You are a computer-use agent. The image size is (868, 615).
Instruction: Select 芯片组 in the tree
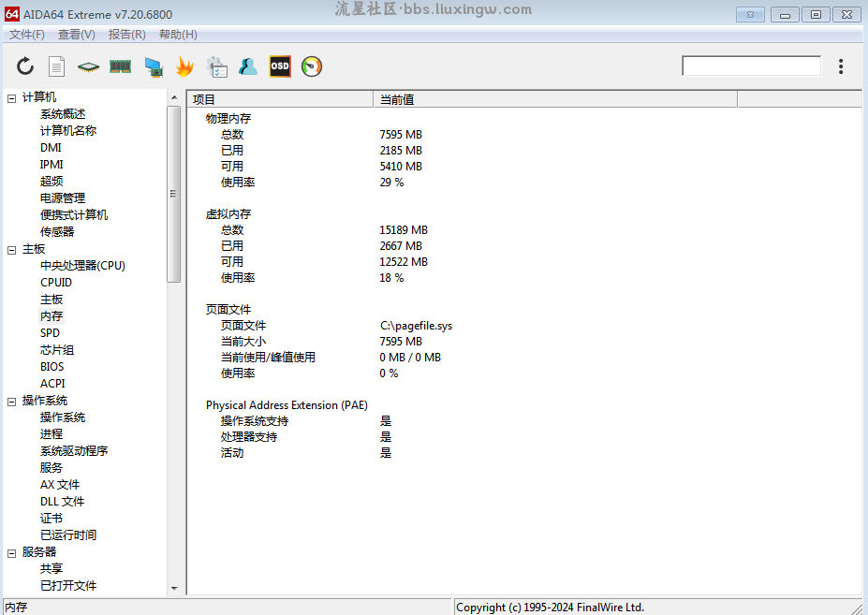pos(57,350)
